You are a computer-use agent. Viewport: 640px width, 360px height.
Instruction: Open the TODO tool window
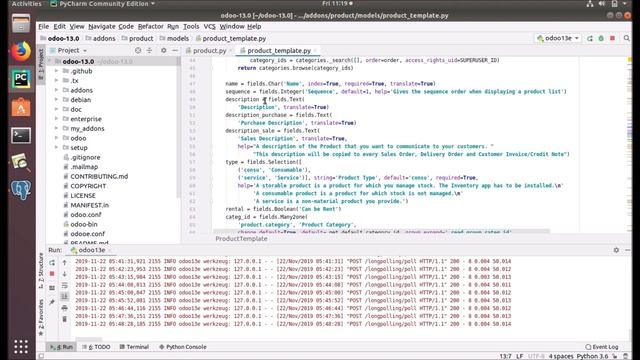[x=96, y=347]
